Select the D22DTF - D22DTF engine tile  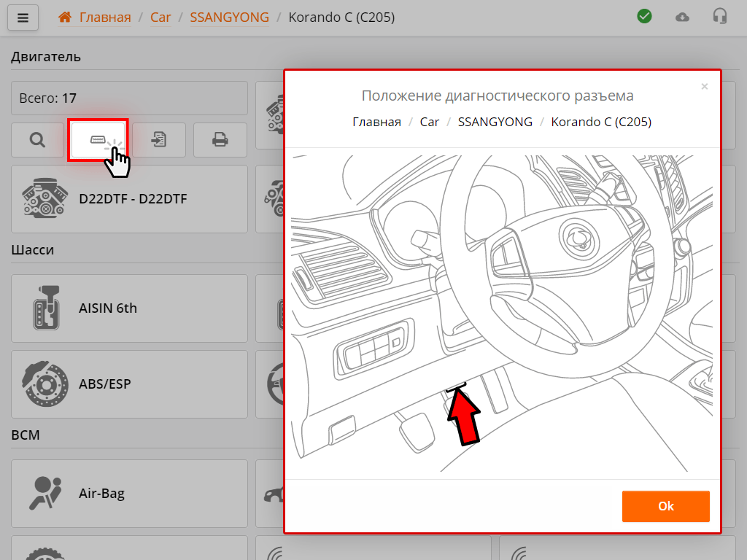pos(129,198)
